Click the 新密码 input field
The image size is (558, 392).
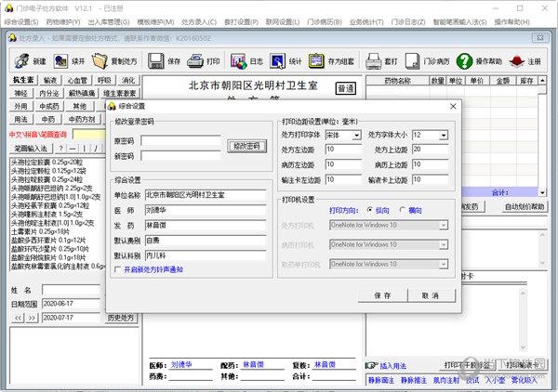pyautogui.click(x=180, y=156)
